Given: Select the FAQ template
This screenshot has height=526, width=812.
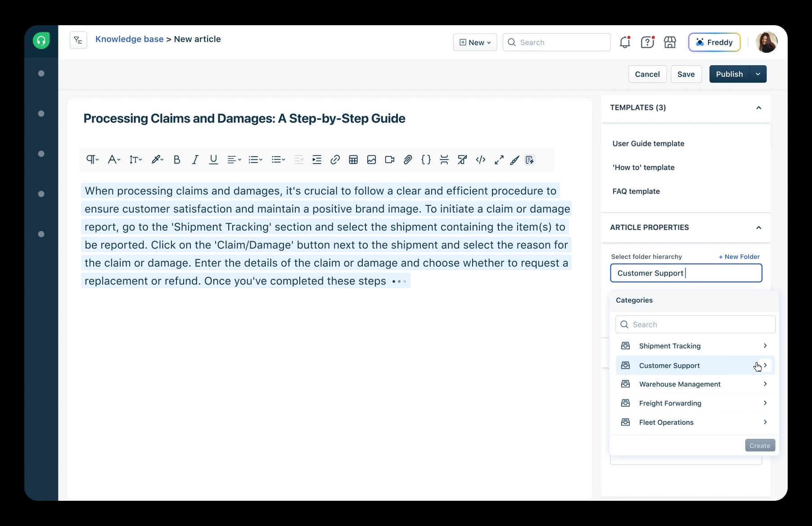Looking at the screenshot, I should [x=636, y=191].
